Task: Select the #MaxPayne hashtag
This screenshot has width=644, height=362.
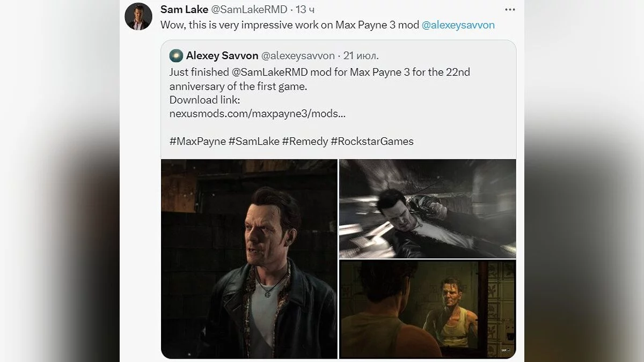Action: (197, 142)
